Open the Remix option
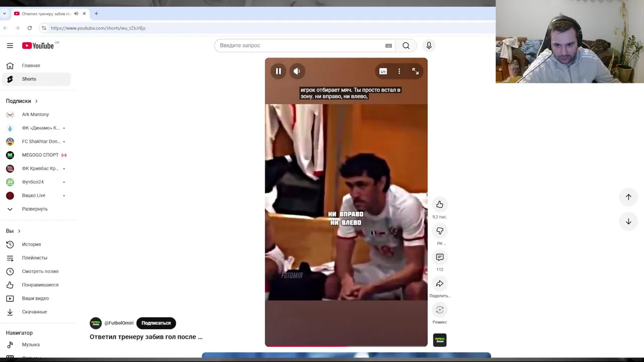Screen dimensions: 644x362 point(440,310)
